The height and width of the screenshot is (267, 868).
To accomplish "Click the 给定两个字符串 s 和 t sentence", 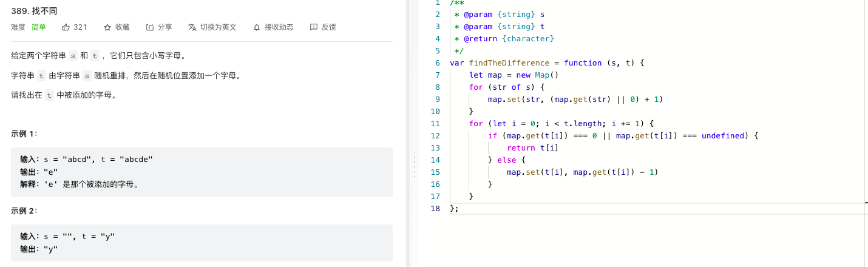I will tap(98, 56).
